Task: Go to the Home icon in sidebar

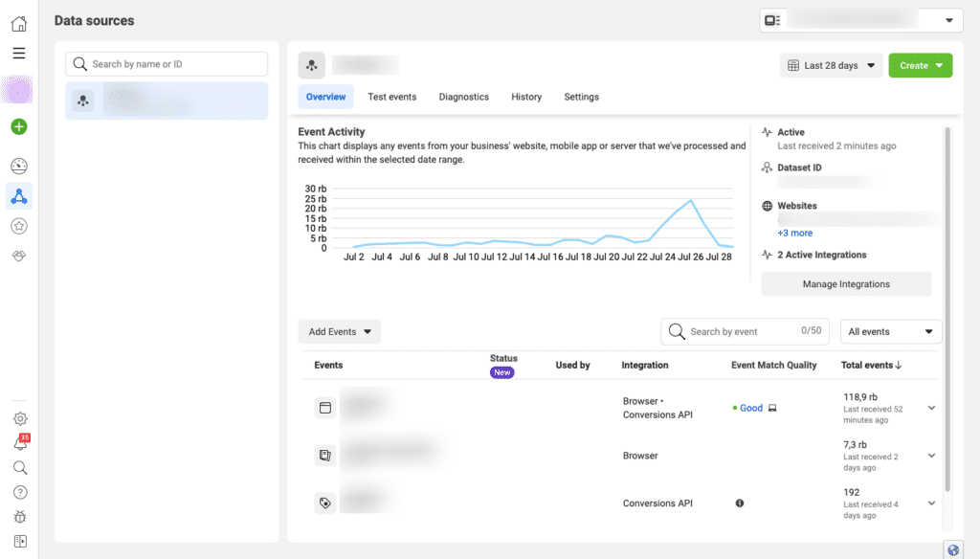Action: [x=19, y=24]
